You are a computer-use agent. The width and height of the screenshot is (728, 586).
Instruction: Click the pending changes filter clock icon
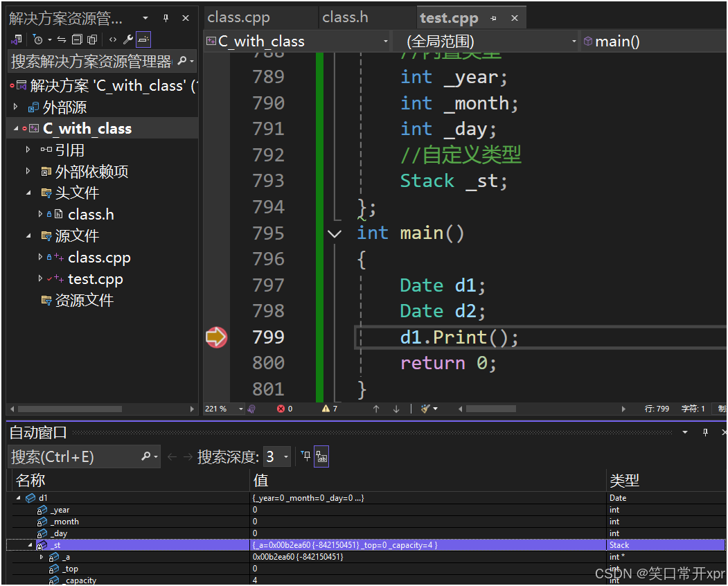(38, 40)
